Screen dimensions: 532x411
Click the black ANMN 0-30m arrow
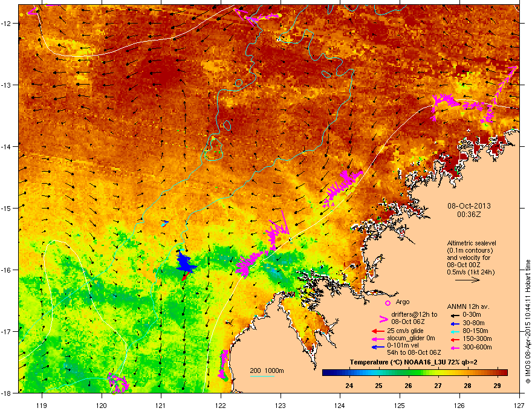[x=455, y=316]
